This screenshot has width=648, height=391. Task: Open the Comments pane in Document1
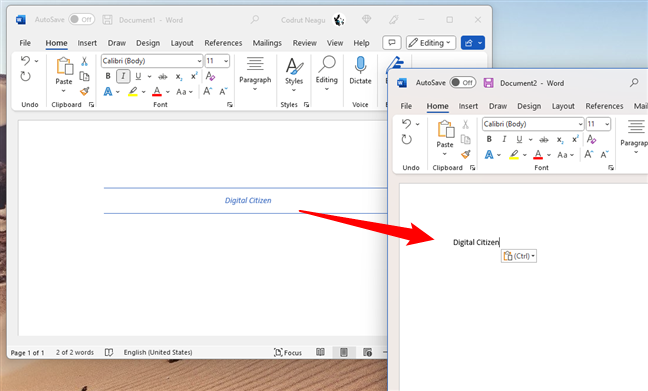[392, 43]
